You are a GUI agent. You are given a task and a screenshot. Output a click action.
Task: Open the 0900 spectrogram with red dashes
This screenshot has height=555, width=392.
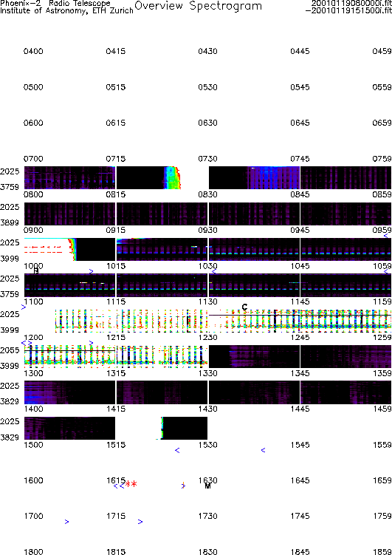[69, 250]
